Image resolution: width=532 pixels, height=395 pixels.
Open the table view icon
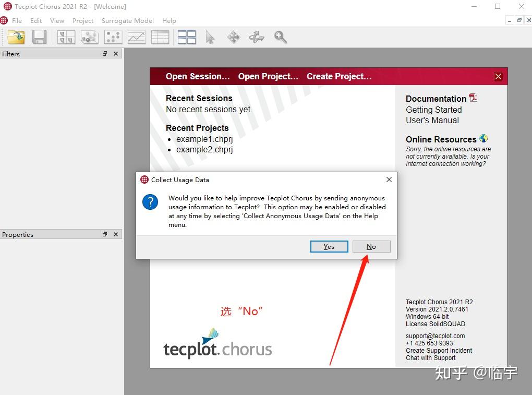pyautogui.click(x=160, y=37)
